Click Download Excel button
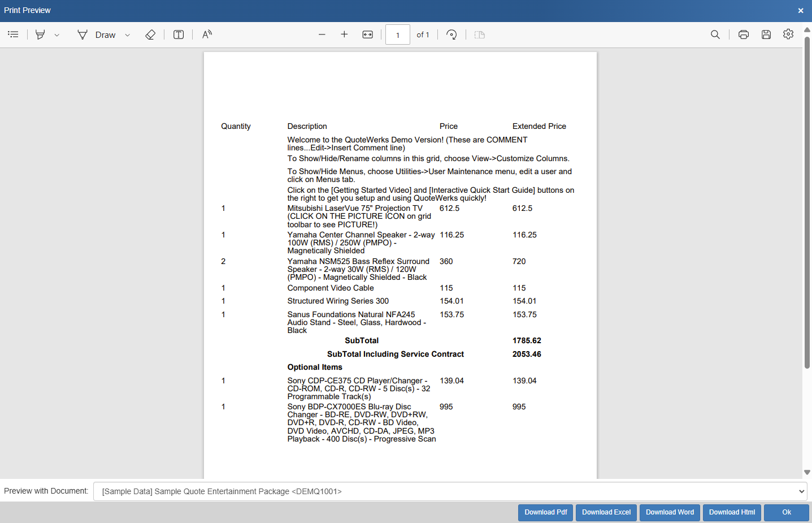812x523 pixels. pyautogui.click(x=606, y=512)
